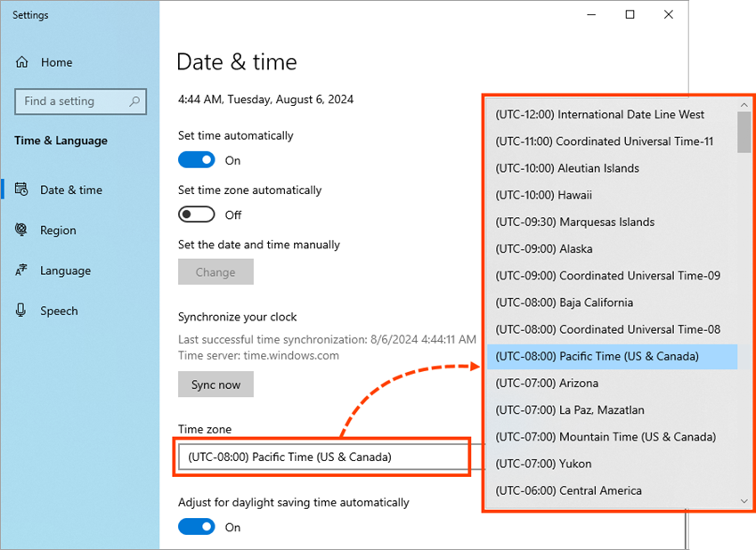The image size is (756, 550).
Task: Select Coordinated Universal Time-11 option
Action: (x=612, y=142)
